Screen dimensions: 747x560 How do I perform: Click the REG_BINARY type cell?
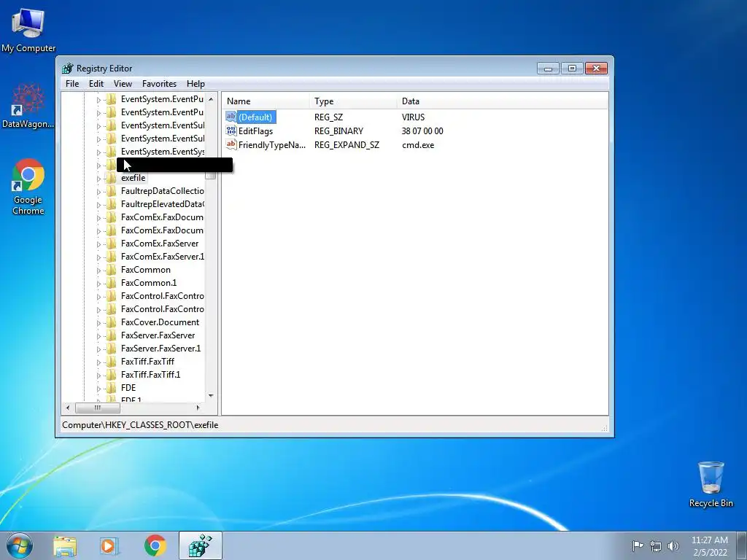[338, 131]
